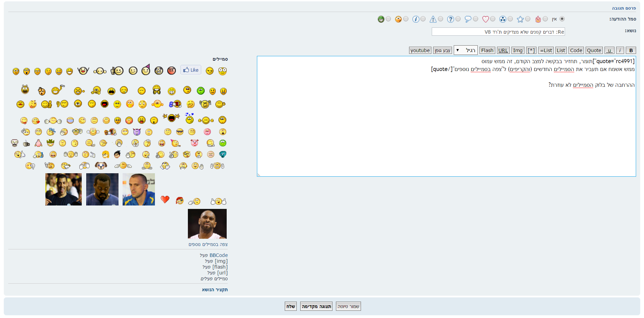Insert unordered List tag
The height and width of the screenshot is (318, 644).
[561, 50]
